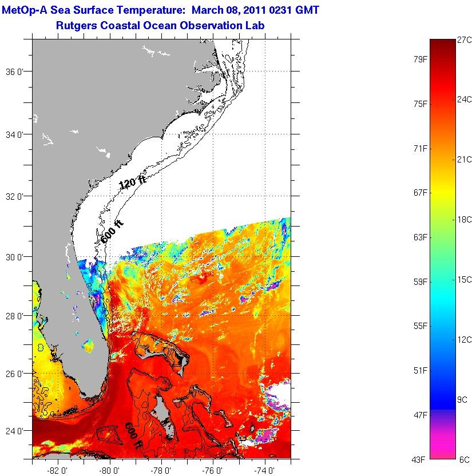Click the -76 0' longitude label

213,471
